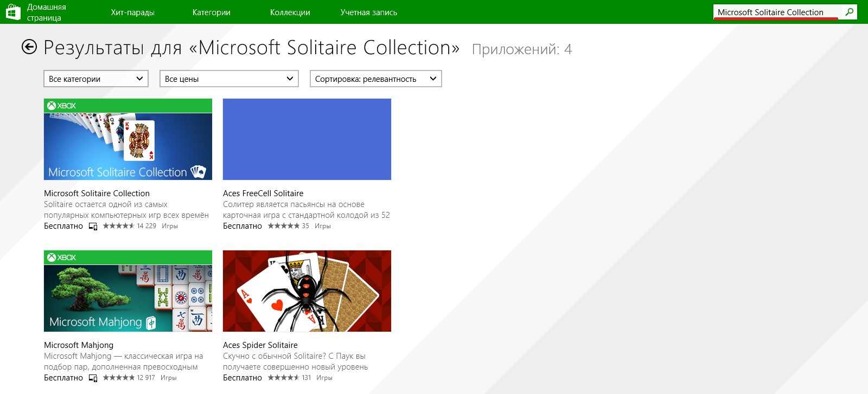This screenshot has height=394, width=868.
Task: Open the 'Все цены' price filter
Action: pyautogui.click(x=229, y=79)
